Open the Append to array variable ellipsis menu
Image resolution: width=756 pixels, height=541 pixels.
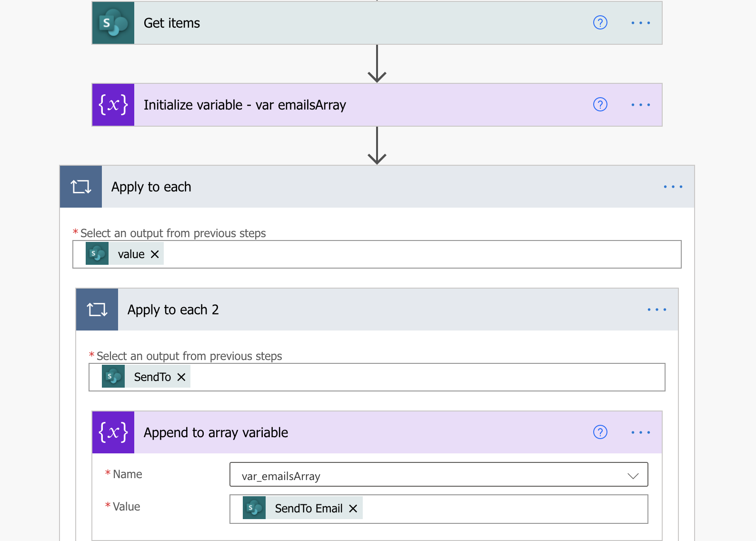pos(640,432)
